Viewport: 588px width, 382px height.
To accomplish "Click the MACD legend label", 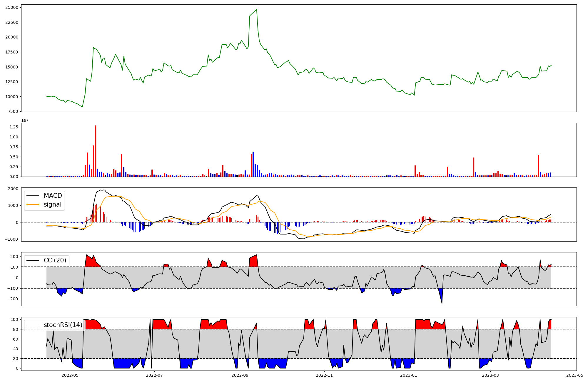I will pyautogui.click(x=53, y=196).
